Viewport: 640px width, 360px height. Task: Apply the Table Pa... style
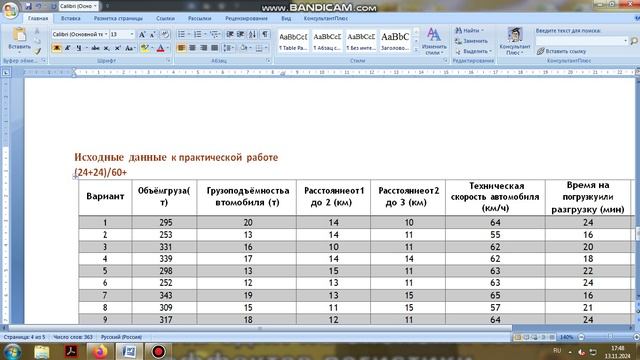[293, 41]
